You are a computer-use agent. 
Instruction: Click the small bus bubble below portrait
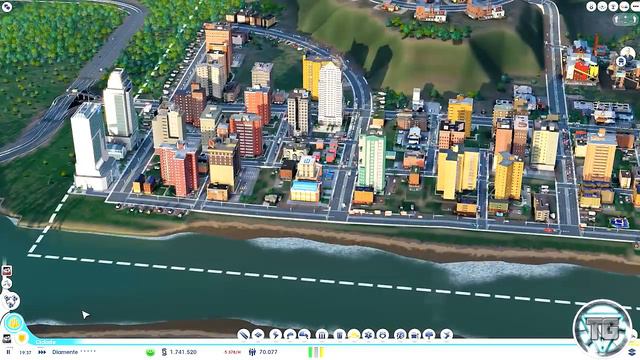coord(621,62)
